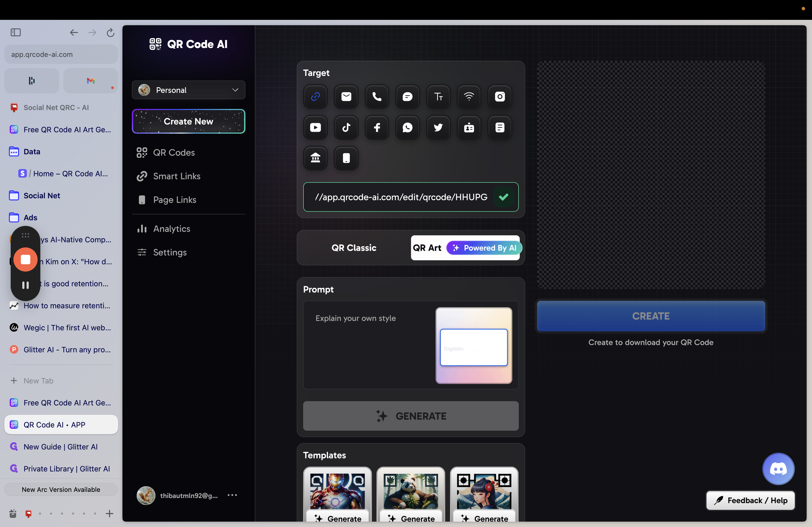The image size is (812, 527).
Task: Click the app.qrcode-ai.com address bar
Action: pyautogui.click(x=61, y=54)
